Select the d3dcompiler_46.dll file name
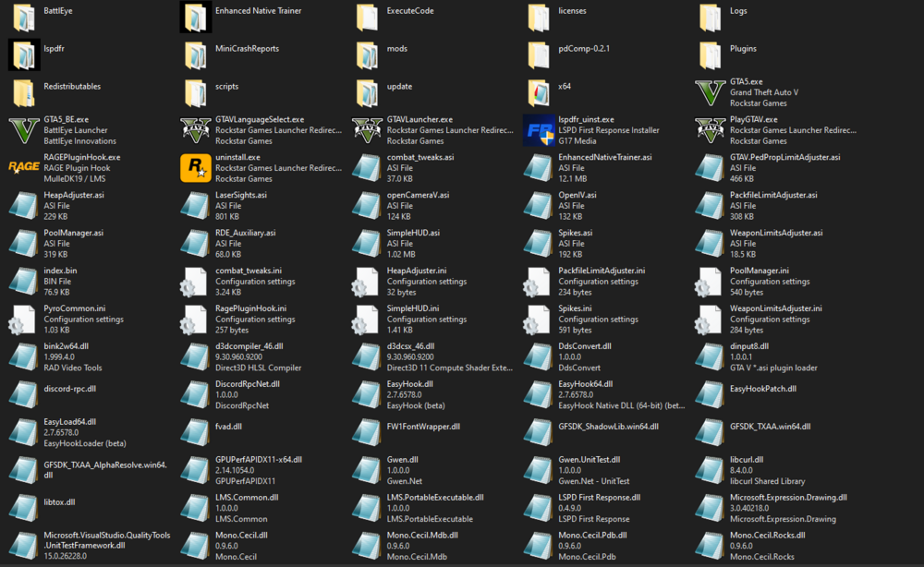The width and height of the screenshot is (924, 567). (249, 346)
